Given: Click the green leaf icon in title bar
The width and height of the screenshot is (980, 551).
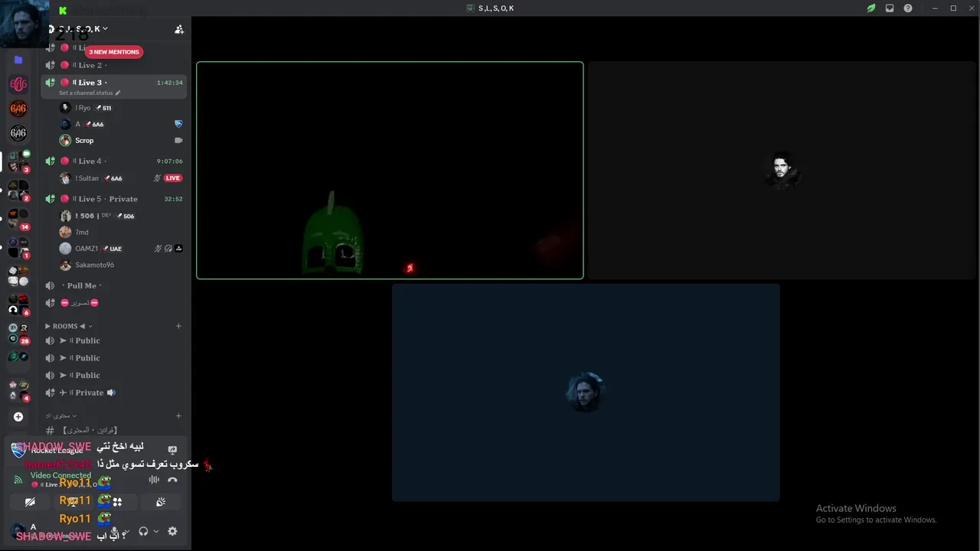Looking at the screenshot, I should point(871,8).
